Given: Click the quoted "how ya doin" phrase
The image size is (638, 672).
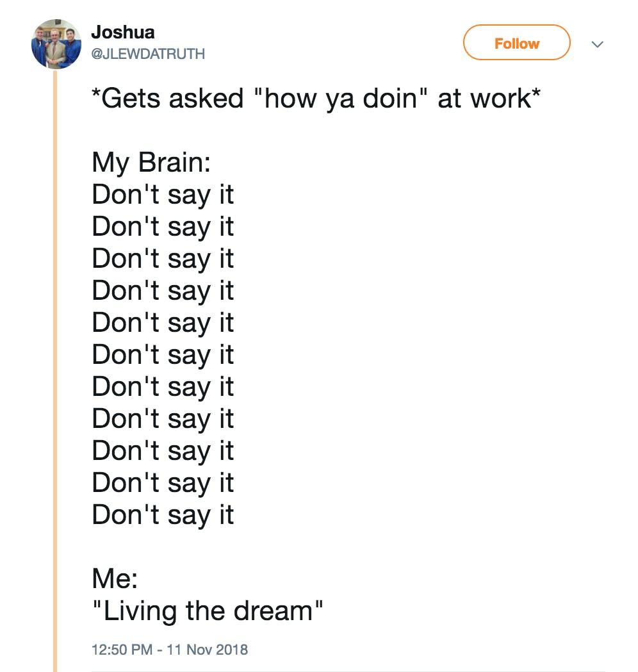Looking at the screenshot, I should click(x=341, y=99).
